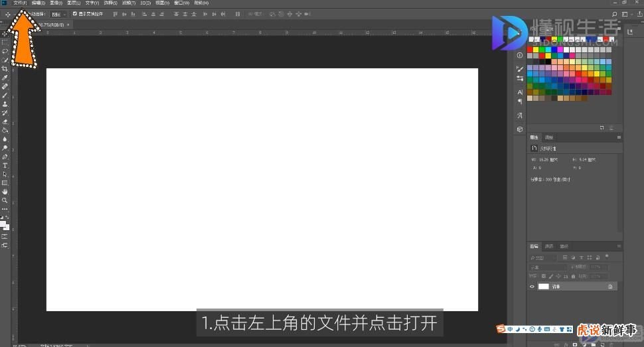
Task: Expand the auto-select 图层 dropdown in options bar
Action: pyautogui.click(x=58, y=14)
